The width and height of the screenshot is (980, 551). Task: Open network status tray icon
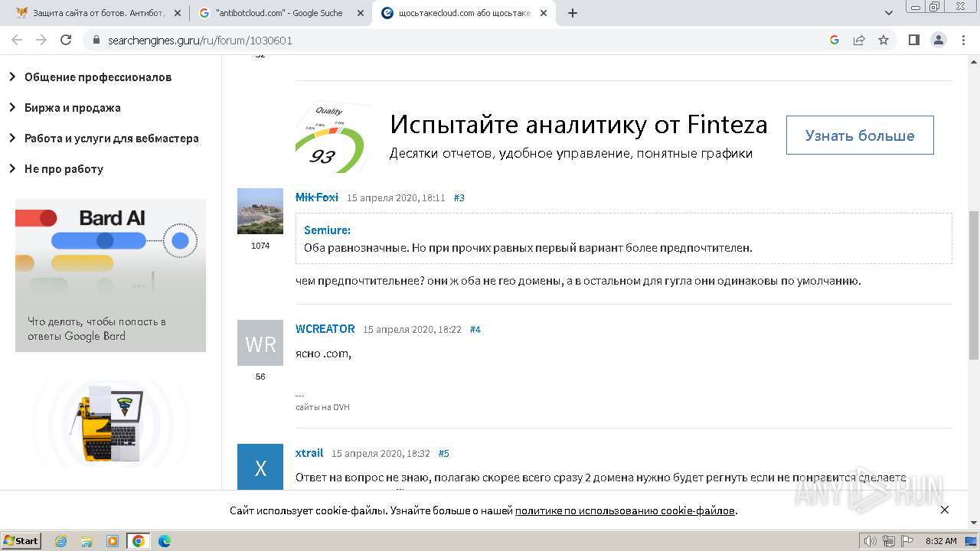(889, 541)
